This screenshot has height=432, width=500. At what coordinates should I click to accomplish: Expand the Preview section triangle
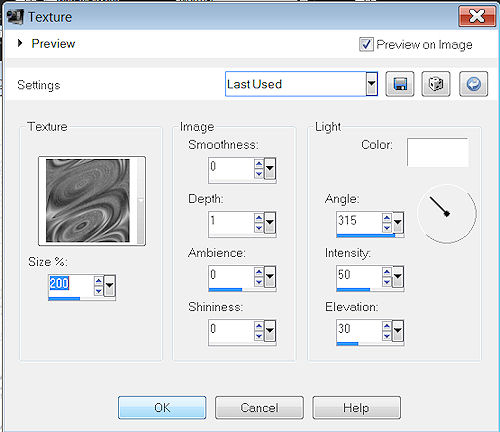point(20,43)
